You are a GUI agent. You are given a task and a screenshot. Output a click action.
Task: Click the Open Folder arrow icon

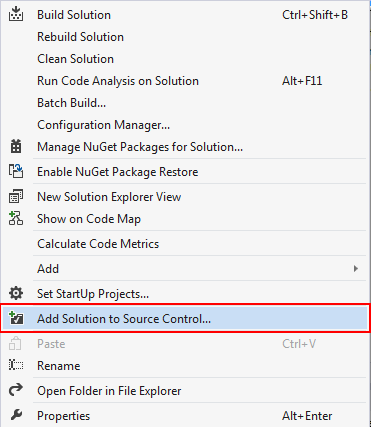coord(16,390)
